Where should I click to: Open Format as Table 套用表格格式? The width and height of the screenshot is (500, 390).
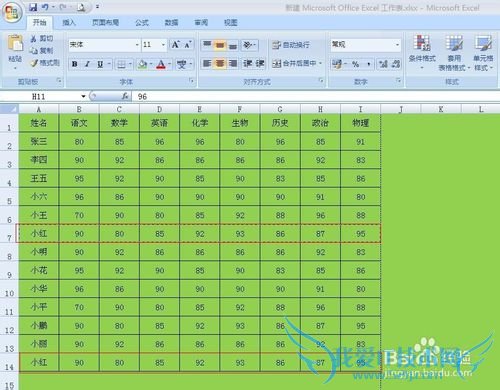coord(454,53)
